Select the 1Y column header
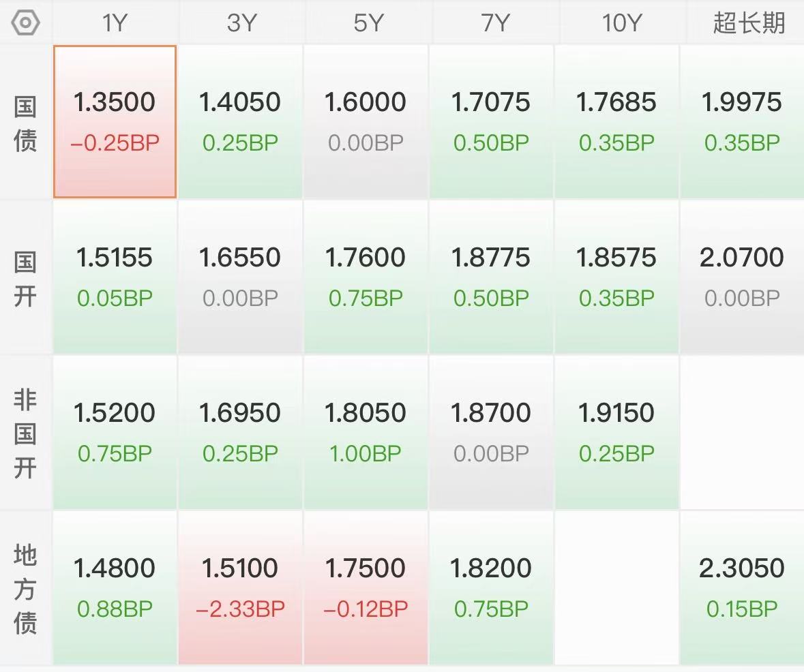Screen dimensions: 804x672 115,22
